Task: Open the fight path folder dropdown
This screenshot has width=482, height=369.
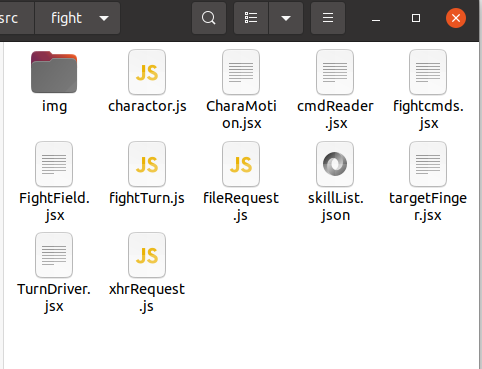Action: click(x=77, y=18)
